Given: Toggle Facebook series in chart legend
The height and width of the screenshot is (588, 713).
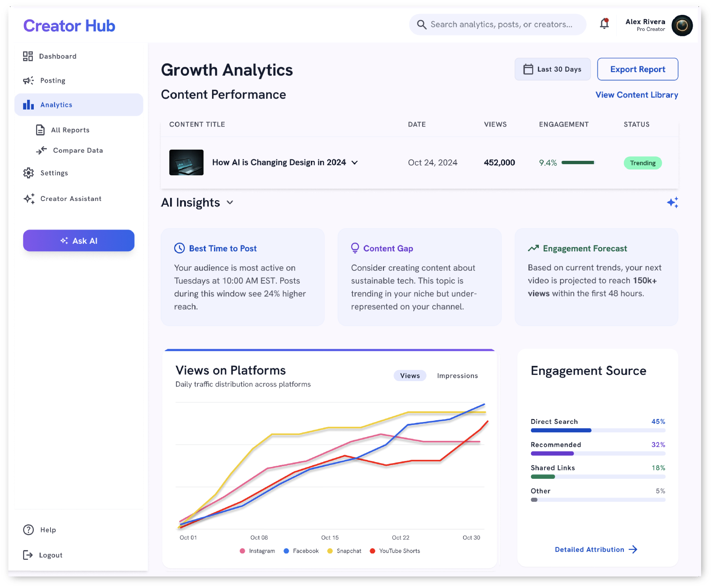Looking at the screenshot, I should coord(301,551).
